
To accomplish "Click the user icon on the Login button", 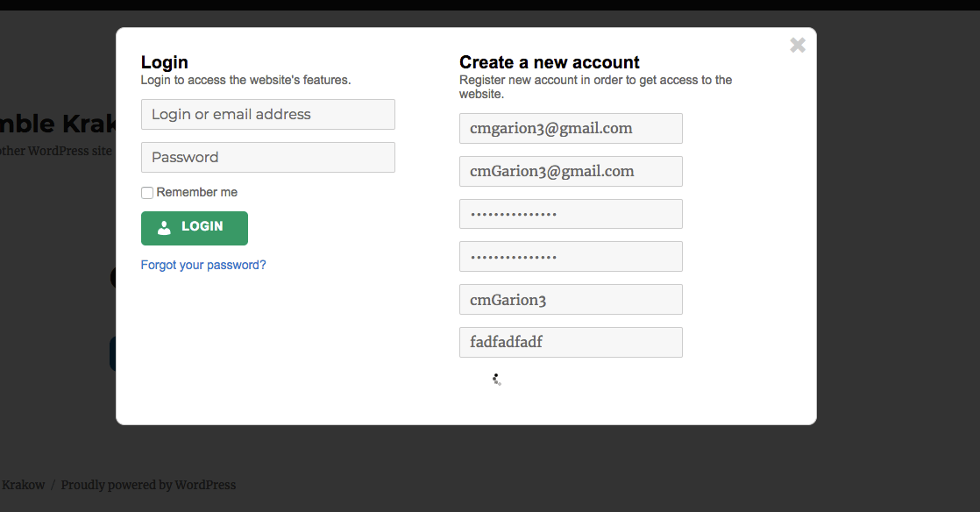I will pos(164,228).
